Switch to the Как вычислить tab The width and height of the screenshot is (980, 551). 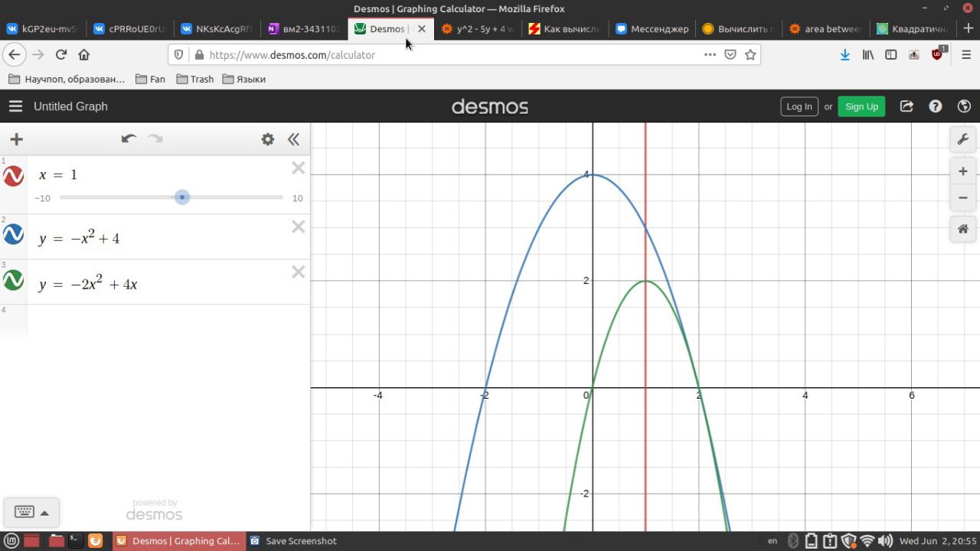click(x=567, y=29)
